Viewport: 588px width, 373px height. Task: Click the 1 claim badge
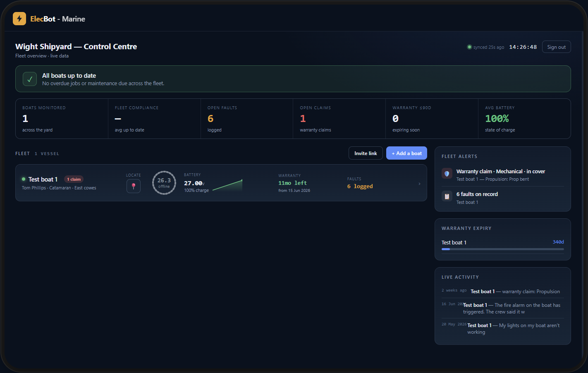click(x=74, y=179)
